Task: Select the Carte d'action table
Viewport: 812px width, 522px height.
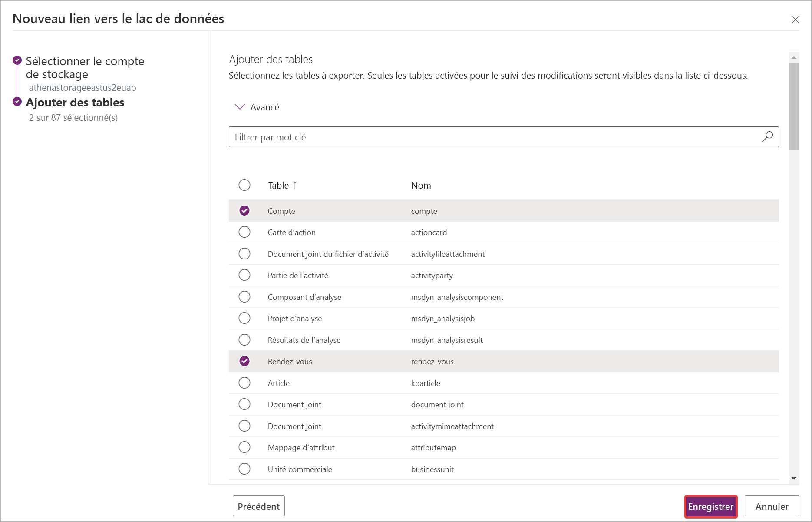Action: [x=244, y=232]
